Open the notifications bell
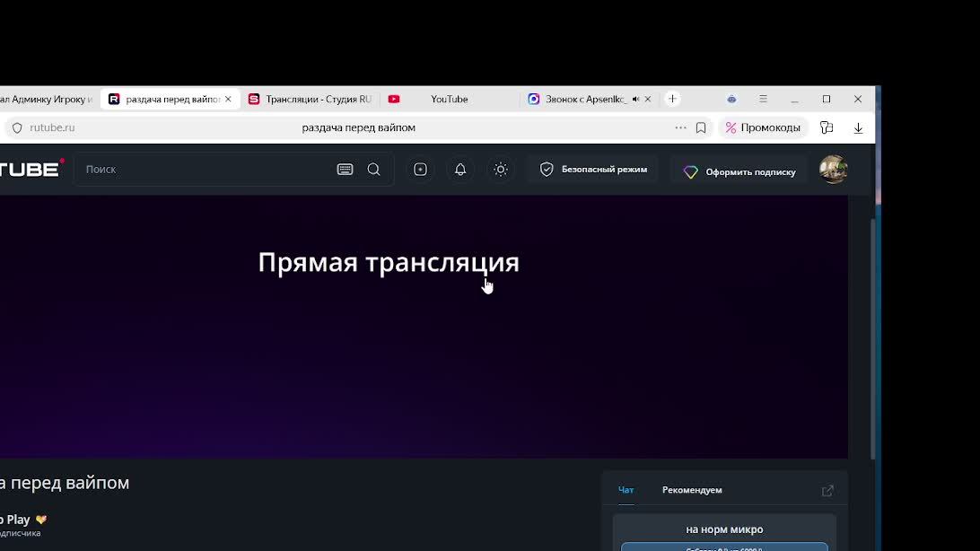The width and height of the screenshot is (980, 551). pyautogui.click(x=460, y=170)
